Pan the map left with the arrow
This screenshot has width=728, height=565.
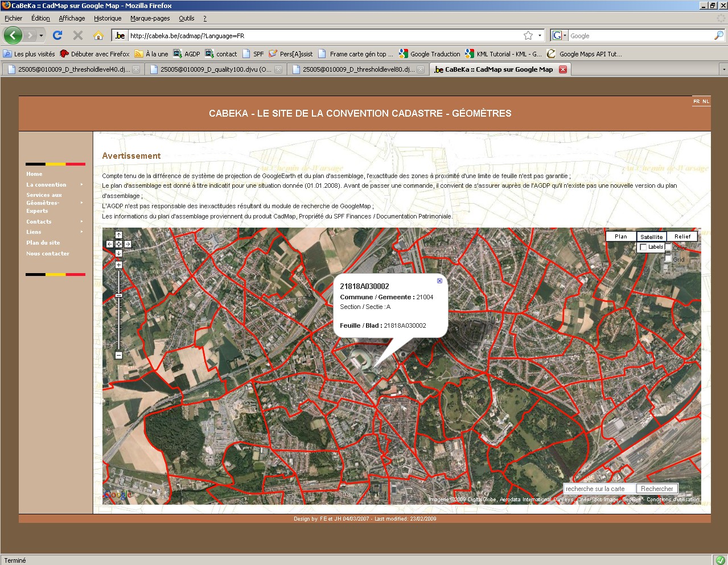[x=109, y=244]
